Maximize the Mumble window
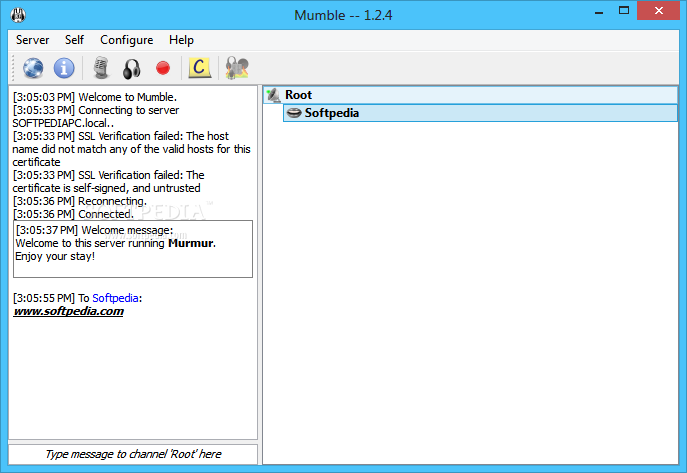 tap(624, 11)
